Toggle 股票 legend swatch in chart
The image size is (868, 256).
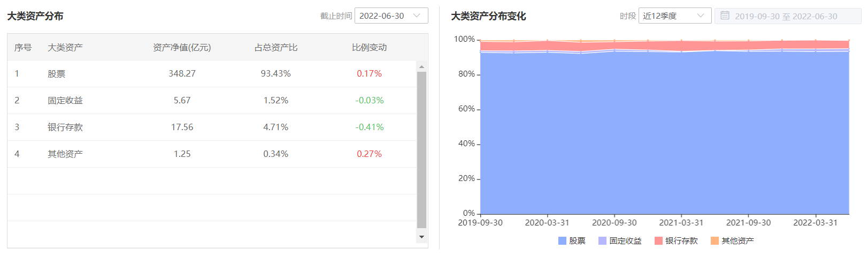[x=562, y=241]
